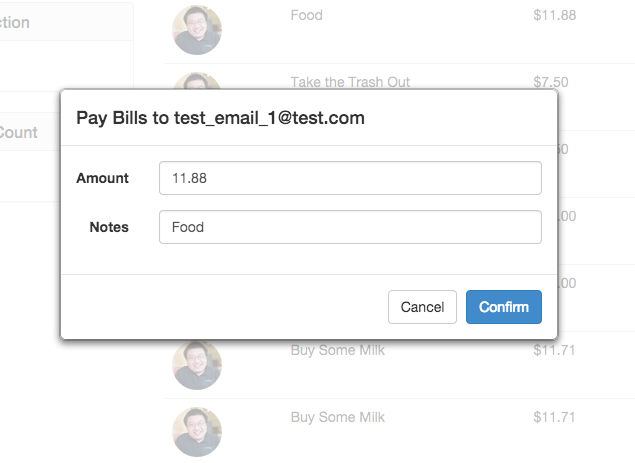This screenshot has height=463, width=635.
Task: Click the Pay Bills dialog title
Action: coord(220,118)
